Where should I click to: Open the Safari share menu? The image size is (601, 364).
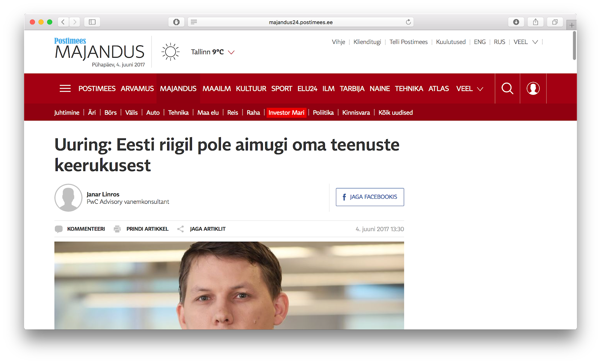click(536, 22)
